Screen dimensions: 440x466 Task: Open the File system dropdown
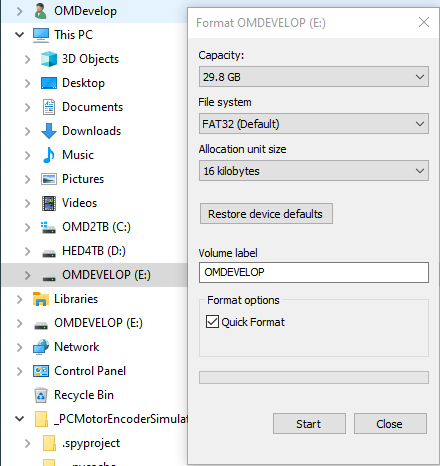[314, 124]
